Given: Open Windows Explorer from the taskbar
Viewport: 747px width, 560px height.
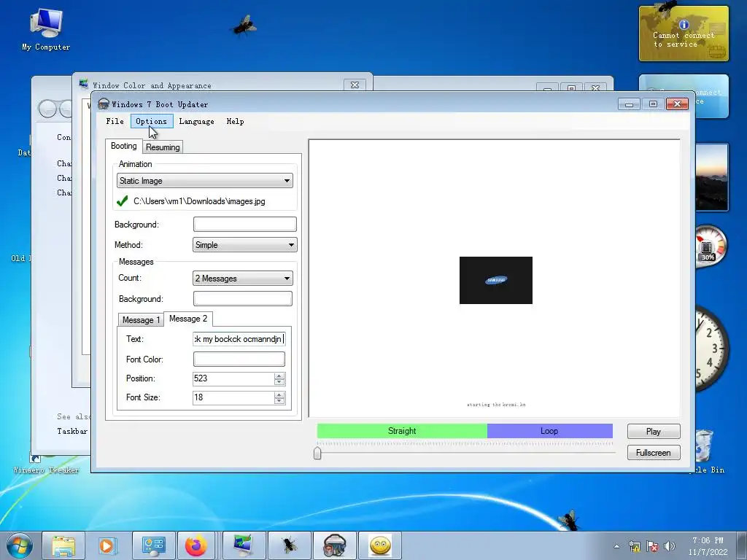Looking at the screenshot, I should pyautogui.click(x=63, y=545).
